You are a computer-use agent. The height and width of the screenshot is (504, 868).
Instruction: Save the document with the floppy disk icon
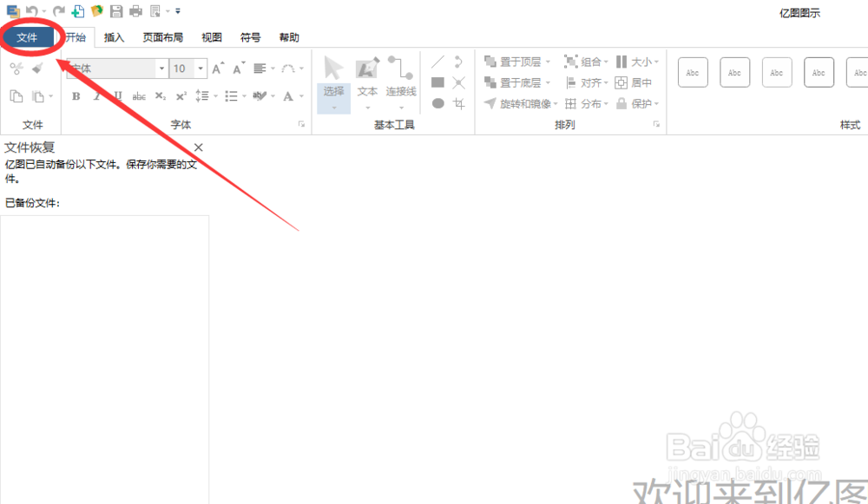(x=116, y=10)
